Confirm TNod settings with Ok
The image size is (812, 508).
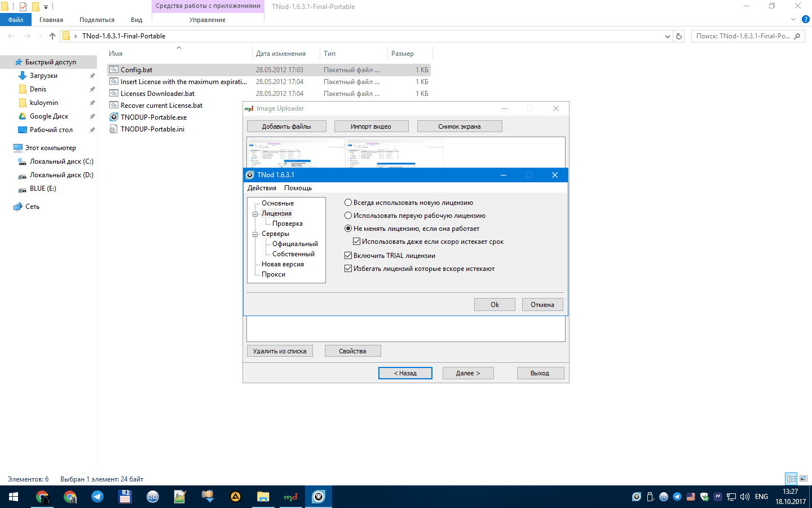[495, 305]
